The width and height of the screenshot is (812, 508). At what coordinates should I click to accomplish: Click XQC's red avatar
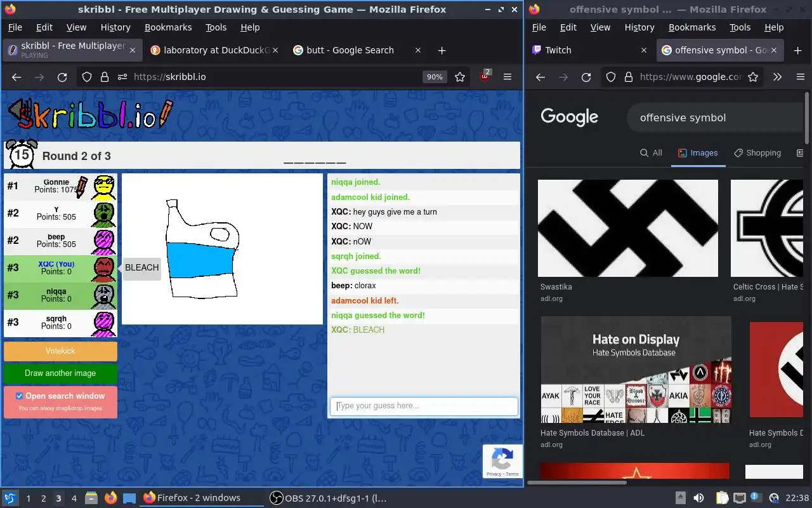pyautogui.click(x=103, y=269)
